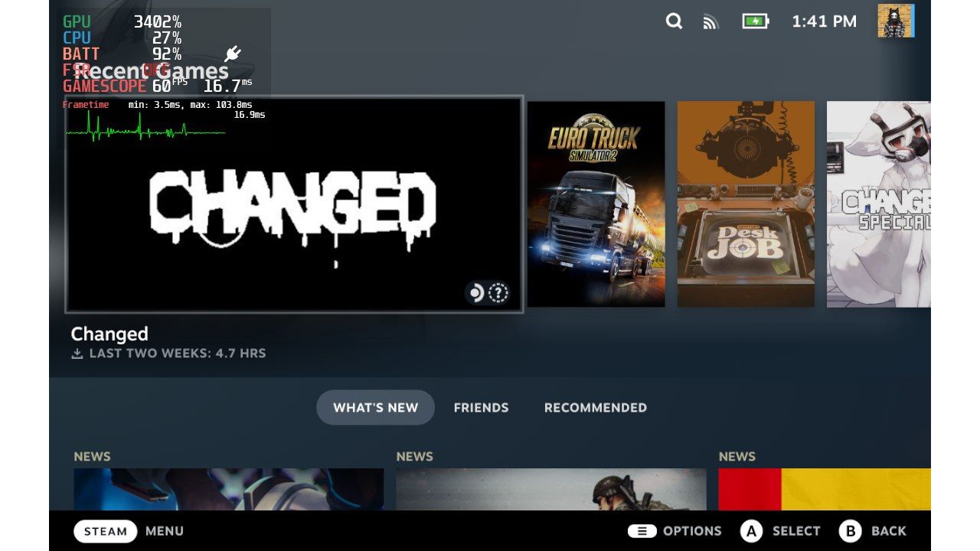Click the B button glyph for Back
This screenshot has width=980, height=551.
point(850,531)
